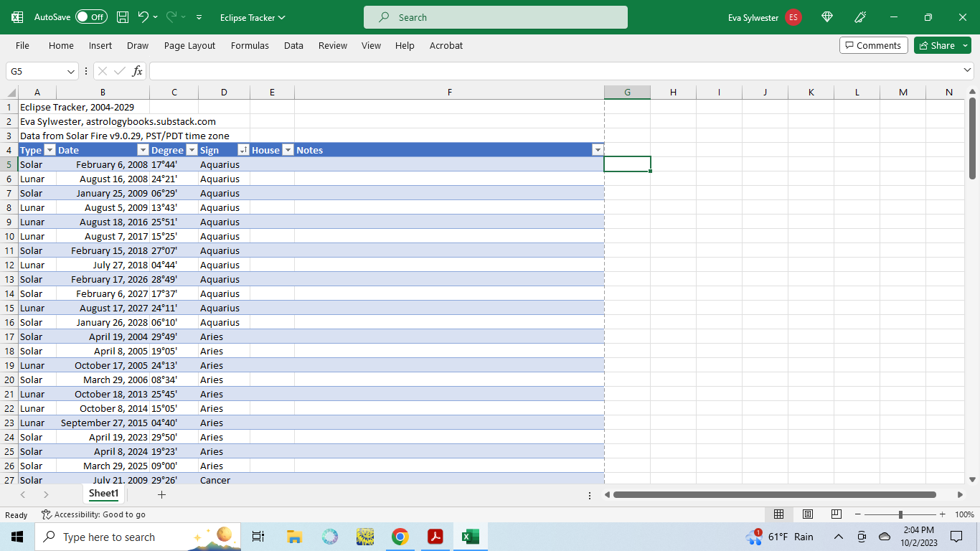This screenshot has height=551, width=980.
Task: Open Google Chrome from taskbar
Action: click(400, 537)
